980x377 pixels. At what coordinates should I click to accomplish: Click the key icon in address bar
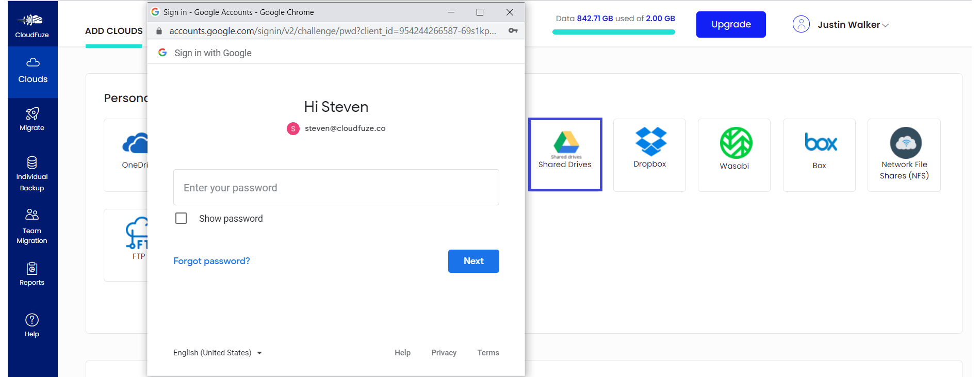(513, 31)
